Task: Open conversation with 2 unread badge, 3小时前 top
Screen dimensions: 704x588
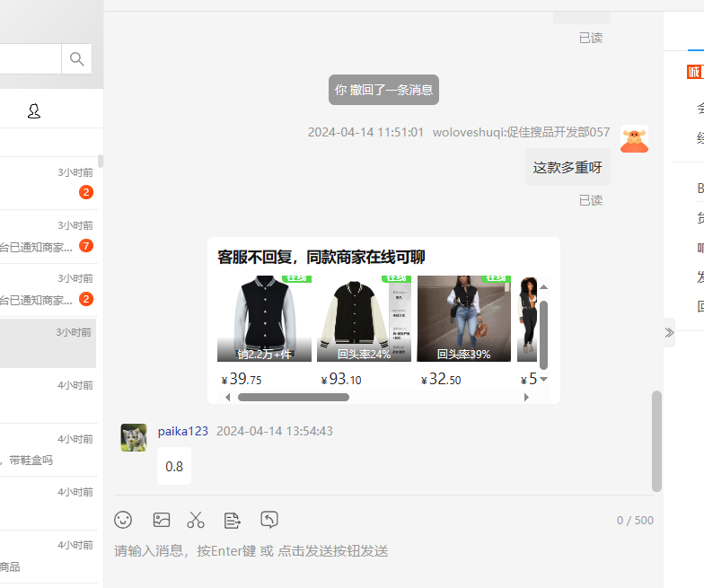Action: tap(48, 183)
